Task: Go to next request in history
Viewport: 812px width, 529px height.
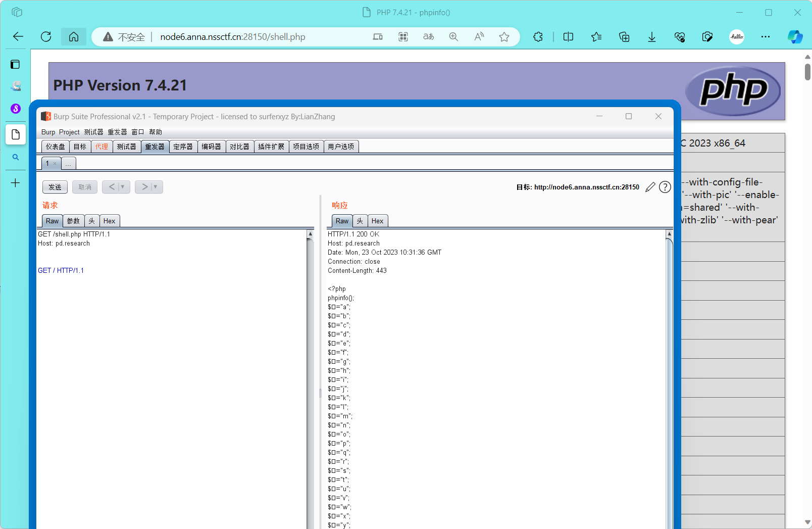Action: 144,187
